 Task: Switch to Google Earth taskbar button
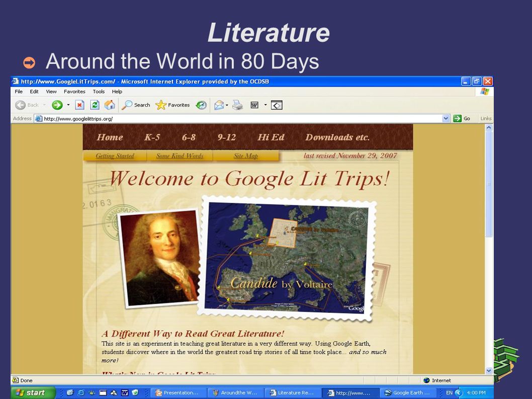pyautogui.click(x=407, y=393)
